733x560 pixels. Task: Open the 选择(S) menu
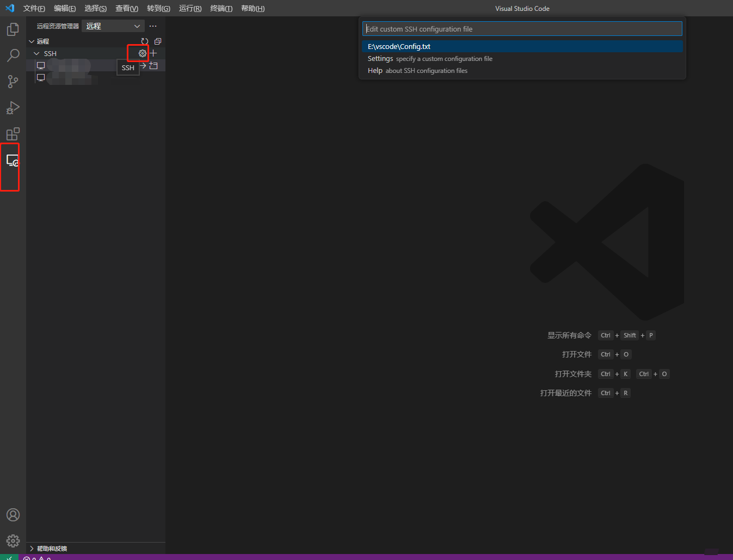96,8
